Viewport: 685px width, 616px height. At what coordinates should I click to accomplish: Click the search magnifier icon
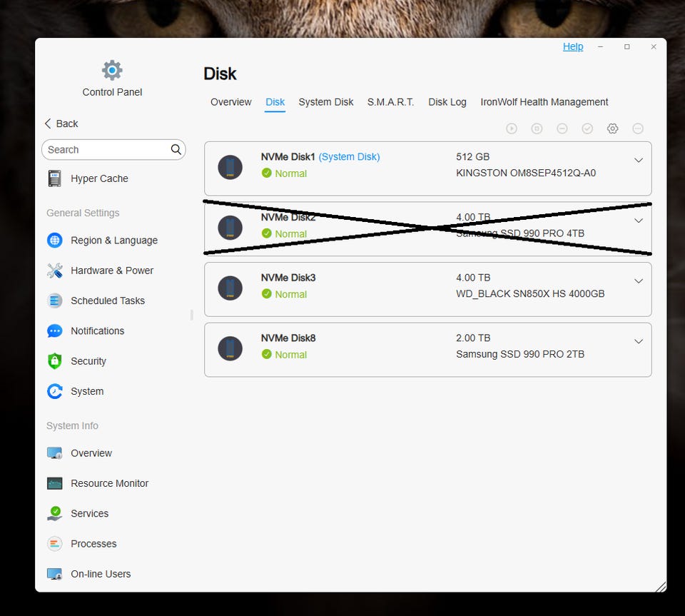176,149
